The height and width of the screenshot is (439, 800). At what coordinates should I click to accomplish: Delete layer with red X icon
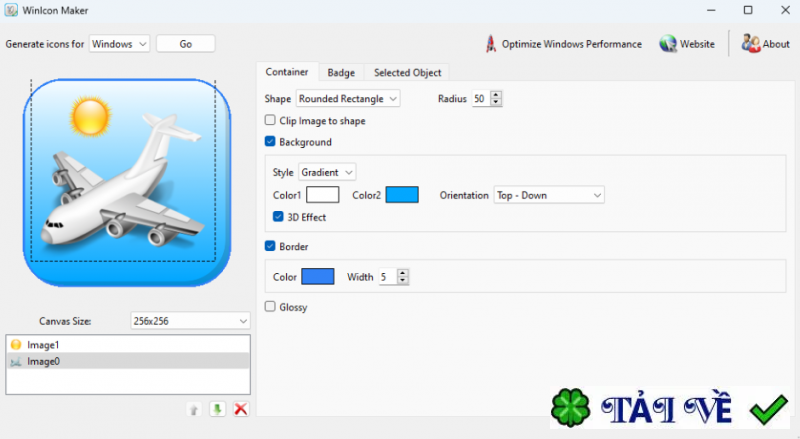click(241, 409)
